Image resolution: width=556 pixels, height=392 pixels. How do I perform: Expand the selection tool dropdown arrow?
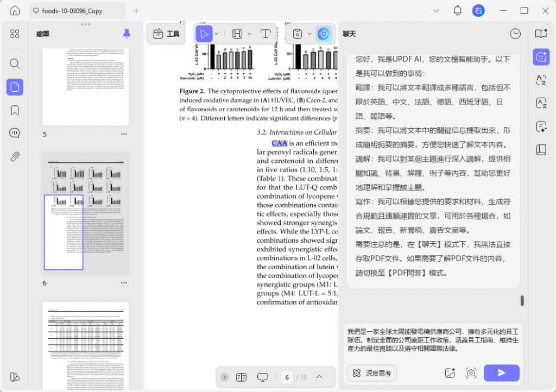(x=216, y=34)
